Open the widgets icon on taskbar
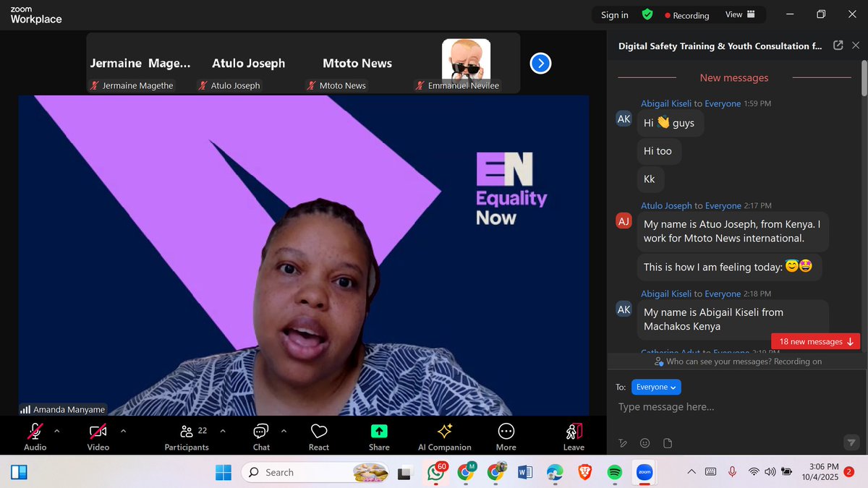Image resolution: width=868 pixels, height=488 pixels. point(19,472)
